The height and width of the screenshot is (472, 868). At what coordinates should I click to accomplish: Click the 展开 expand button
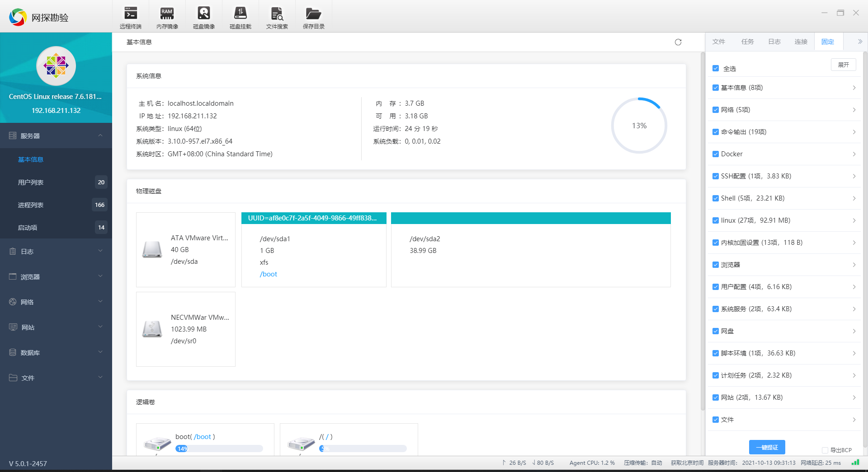(844, 65)
